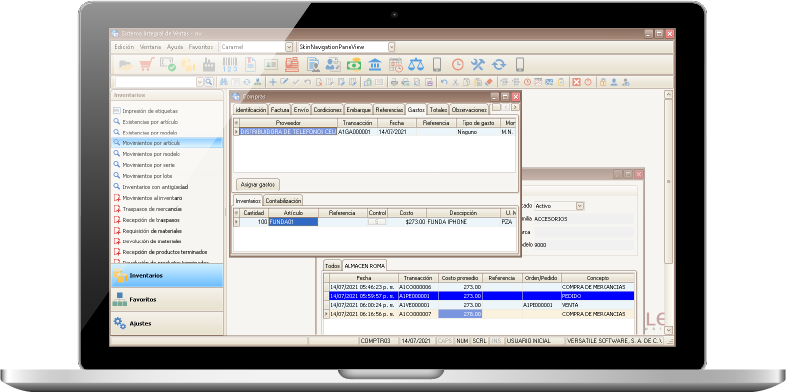Open the wrench and hammer tools icon
The image size is (786, 392).
click(x=478, y=65)
